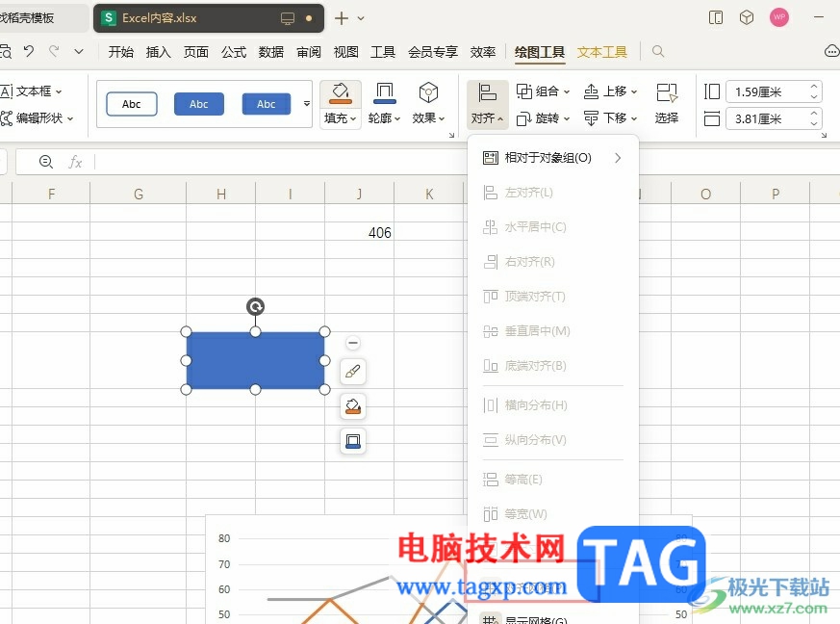The image size is (840, 624).
Task: Click the 填充 paint bucket icon
Action: click(x=341, y=93)
